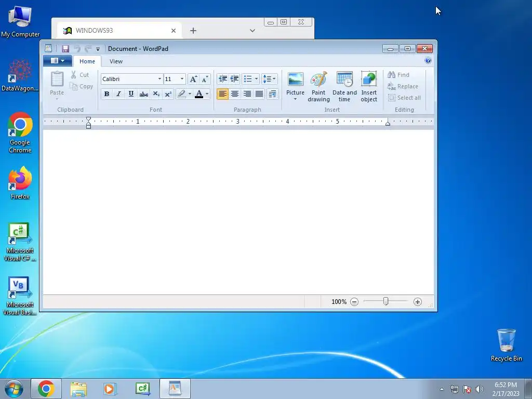532x399 pixels.
Task: Open File Explorer from the taskbar
Action: coord(78,389)
